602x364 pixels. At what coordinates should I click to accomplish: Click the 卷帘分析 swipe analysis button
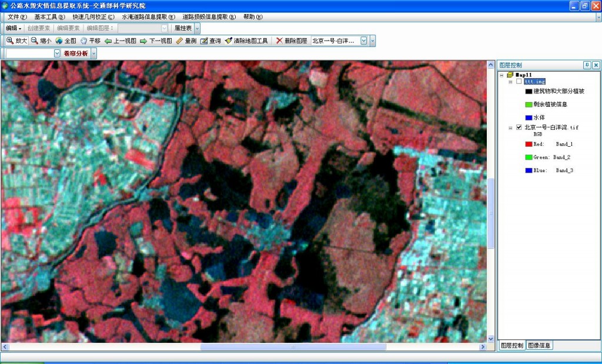(75, 53)
